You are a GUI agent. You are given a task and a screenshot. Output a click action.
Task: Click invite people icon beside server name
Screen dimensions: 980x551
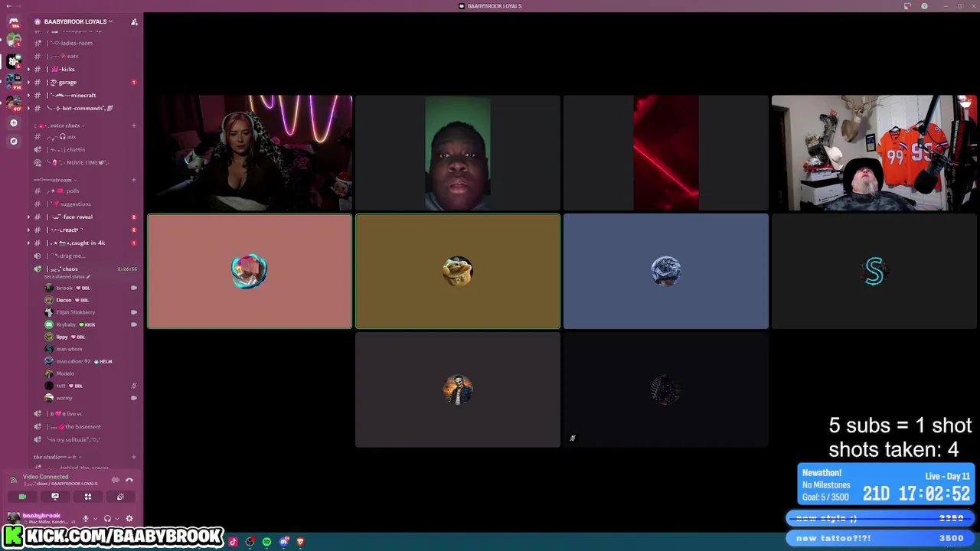134,21
